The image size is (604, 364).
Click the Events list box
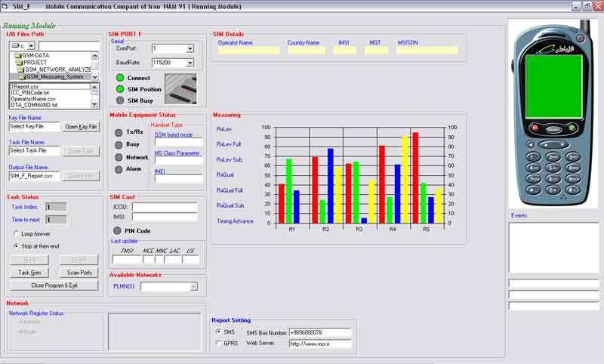pyautogui.click(x=554, y=248)
